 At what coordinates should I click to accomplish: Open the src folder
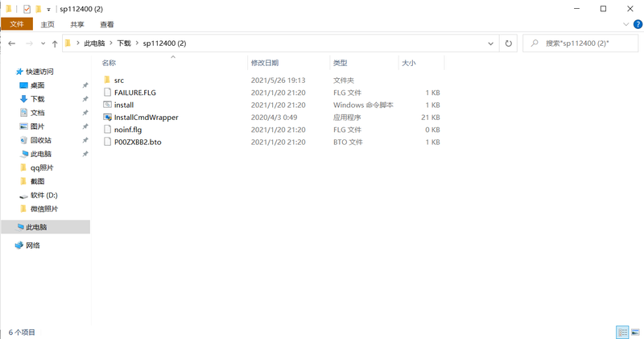coord(118,81)
